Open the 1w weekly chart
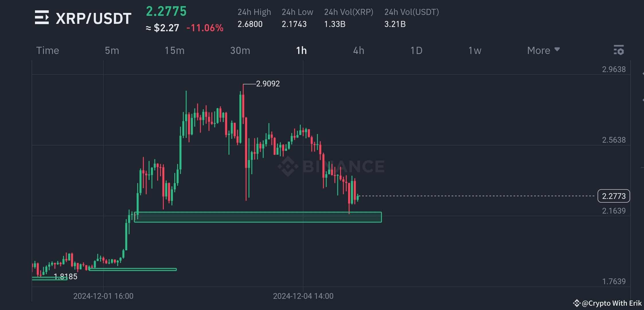Image resolution: width=644 pixels, height=310 pixels. point(474,51)
